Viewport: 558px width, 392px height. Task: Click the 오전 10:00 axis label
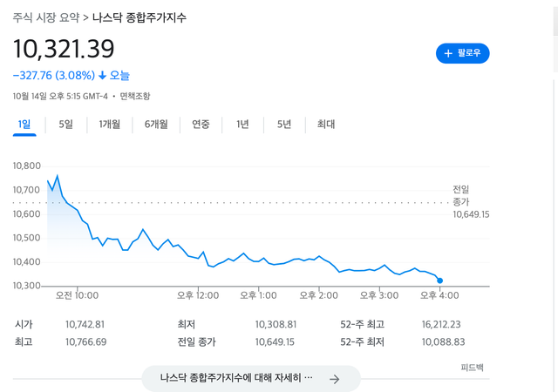77,295
